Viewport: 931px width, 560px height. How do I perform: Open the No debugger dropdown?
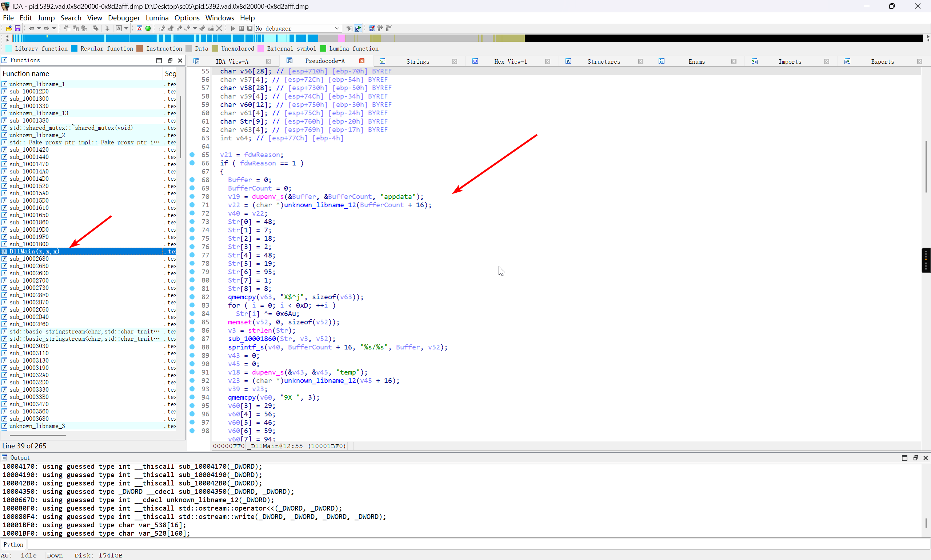coord(337,28)
